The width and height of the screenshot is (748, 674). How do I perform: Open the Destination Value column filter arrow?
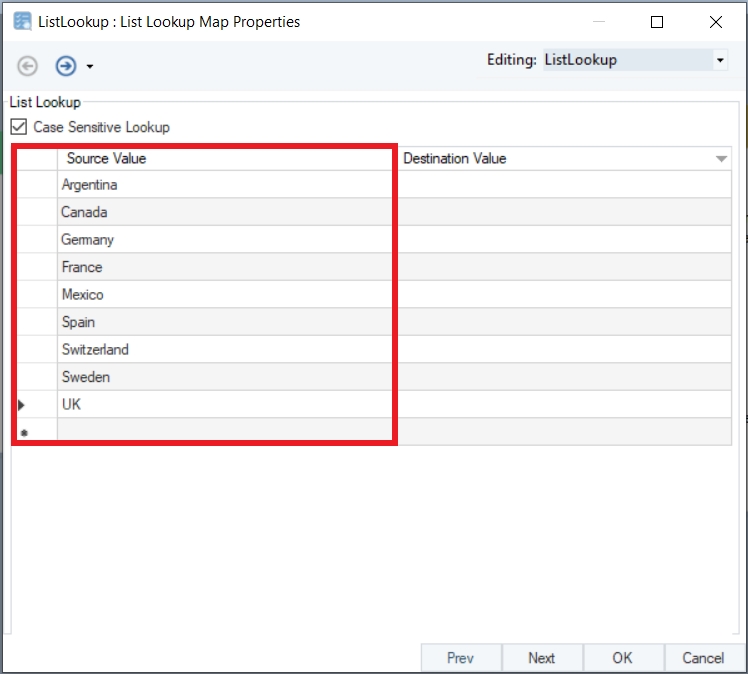[x=720, y=159]
